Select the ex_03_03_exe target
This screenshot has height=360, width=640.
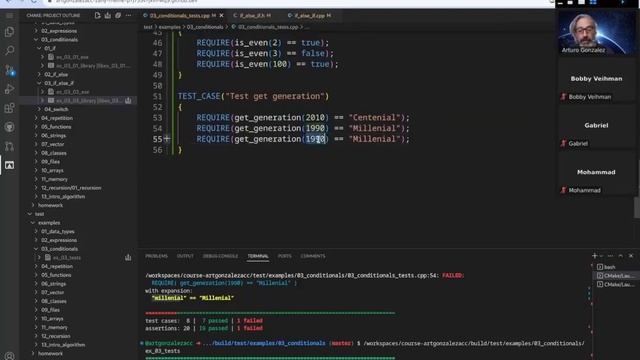coord(73,92)
